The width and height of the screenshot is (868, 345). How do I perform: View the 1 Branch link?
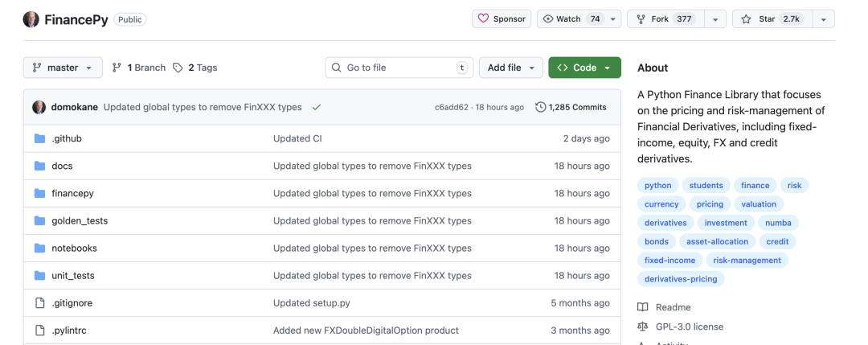coord(139,68)
